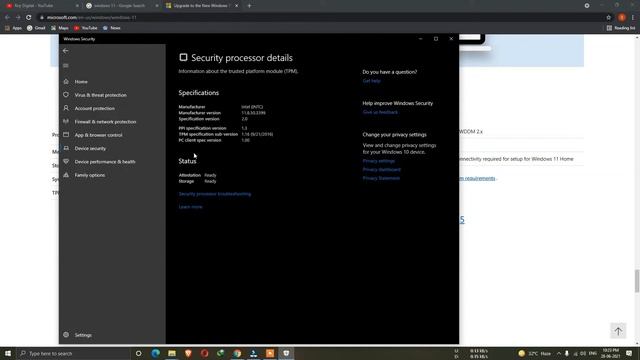640x360 pixels.
Task: Open Account protection section
Action: (x=94, y=109)
